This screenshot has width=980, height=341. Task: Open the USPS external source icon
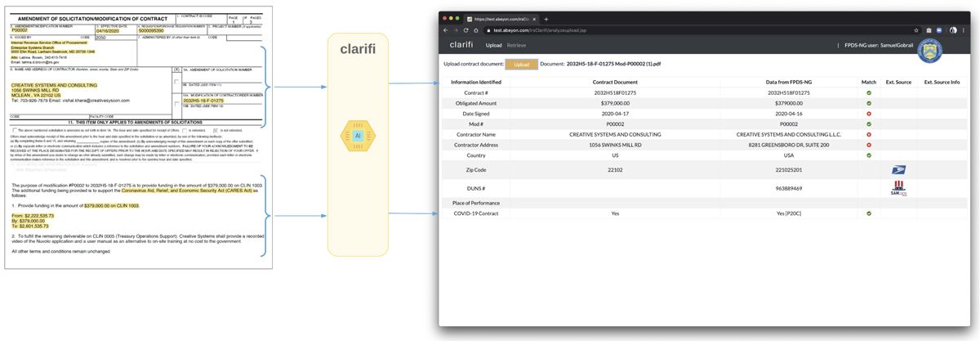898,170
